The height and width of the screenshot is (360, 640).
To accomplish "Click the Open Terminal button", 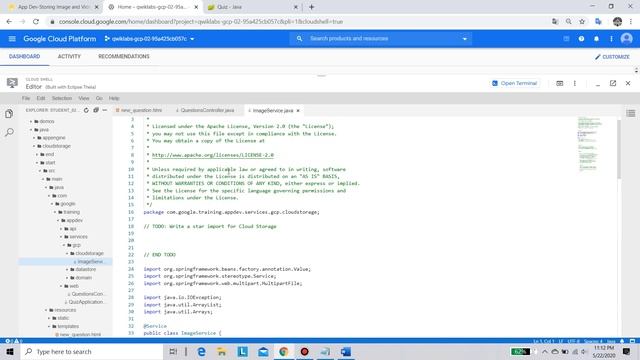I will click(514, 83).
